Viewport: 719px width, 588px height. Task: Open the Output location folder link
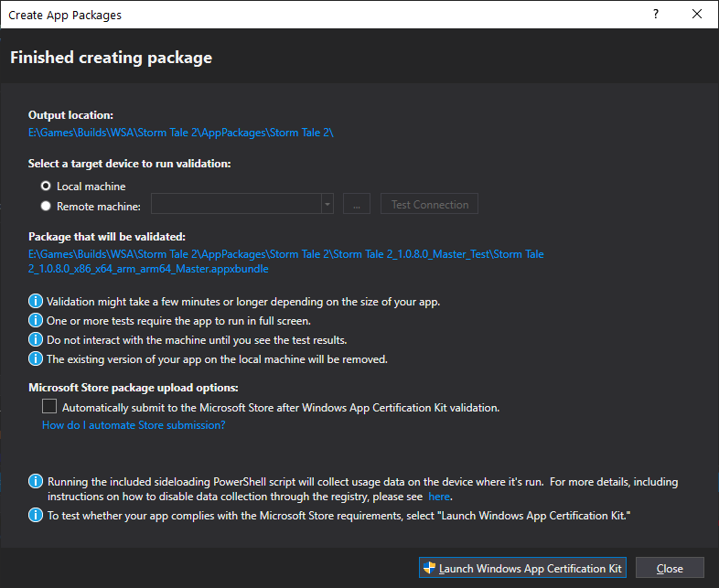(x=180, y=133)
